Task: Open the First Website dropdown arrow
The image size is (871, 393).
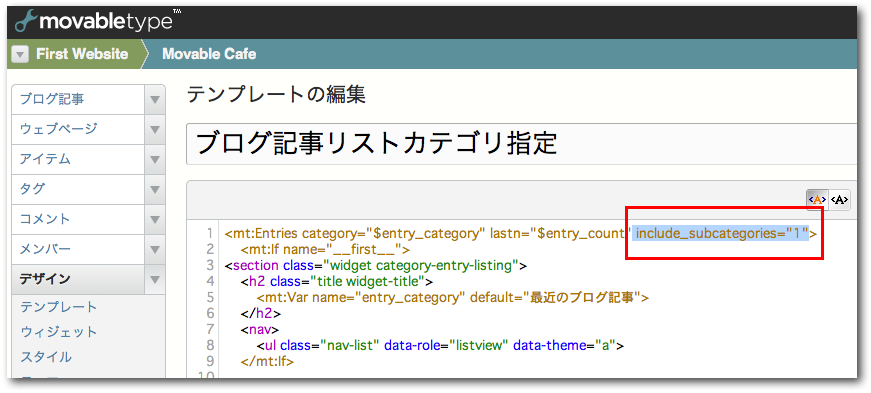Action: coord(20,54)
